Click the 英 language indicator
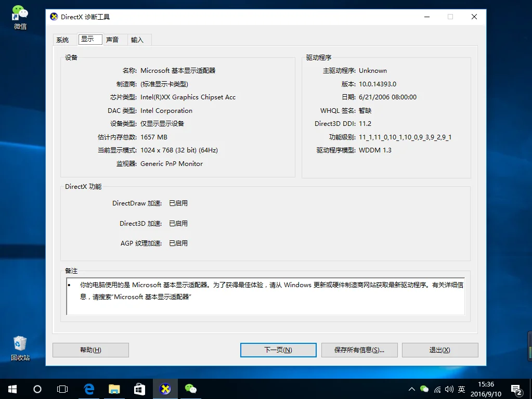Viewport: 532px width, 399px height. point(461,389)
